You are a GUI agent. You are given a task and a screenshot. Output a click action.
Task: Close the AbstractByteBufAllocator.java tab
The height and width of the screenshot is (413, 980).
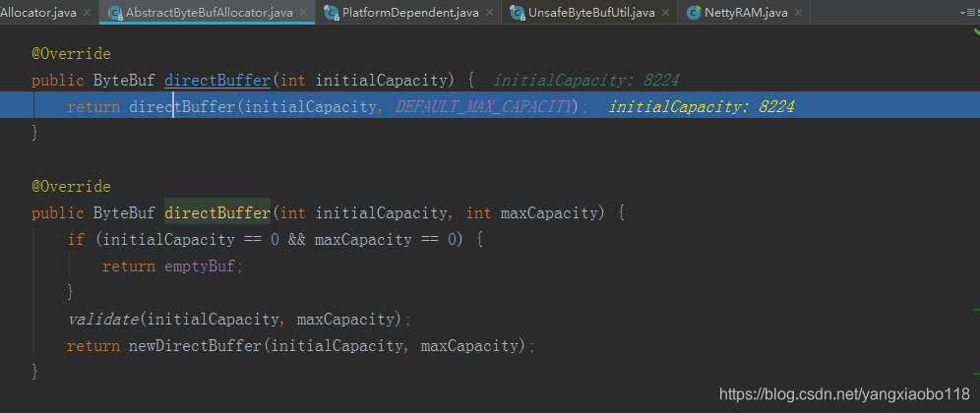[x=303, y=13]
